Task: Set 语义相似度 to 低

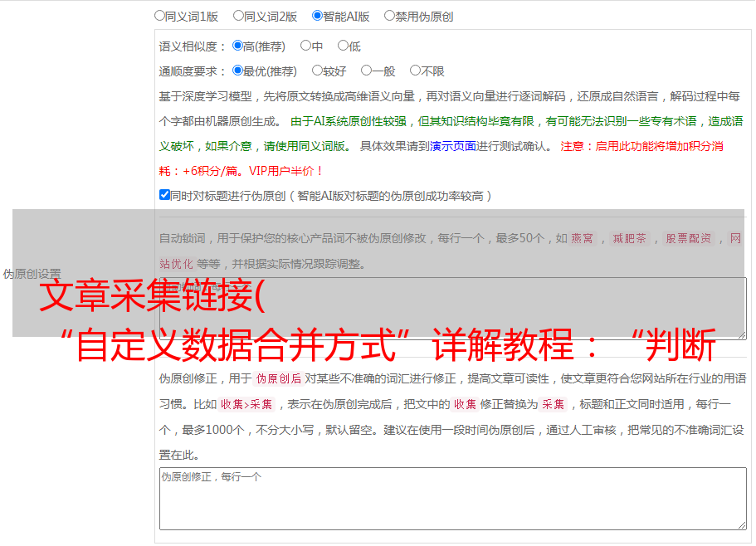Action: (x=343, y=46)
